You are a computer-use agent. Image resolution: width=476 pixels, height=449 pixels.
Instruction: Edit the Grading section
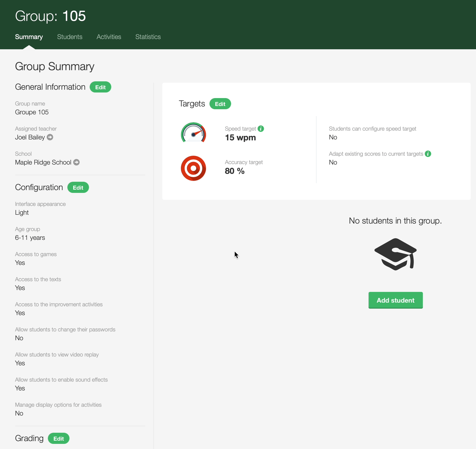59,439
